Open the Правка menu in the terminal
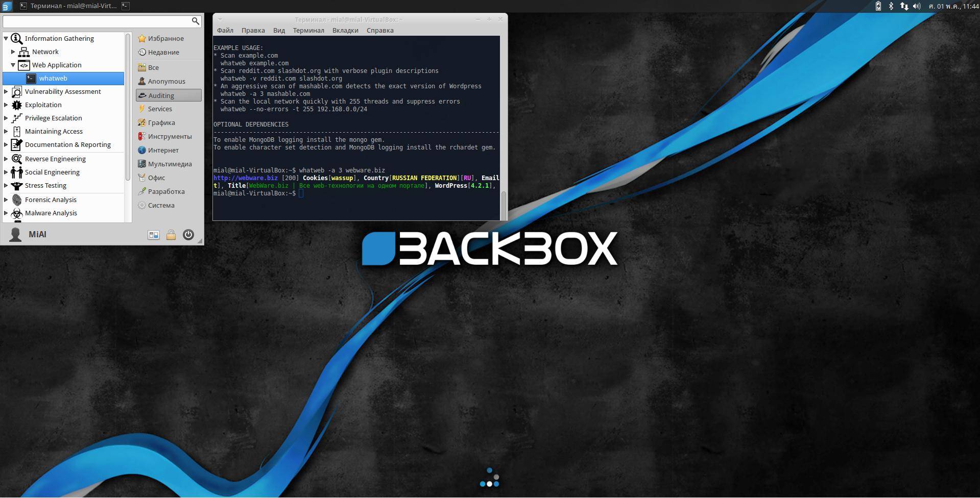The width and height of the screenshot is (980, 498). [253, 30]
